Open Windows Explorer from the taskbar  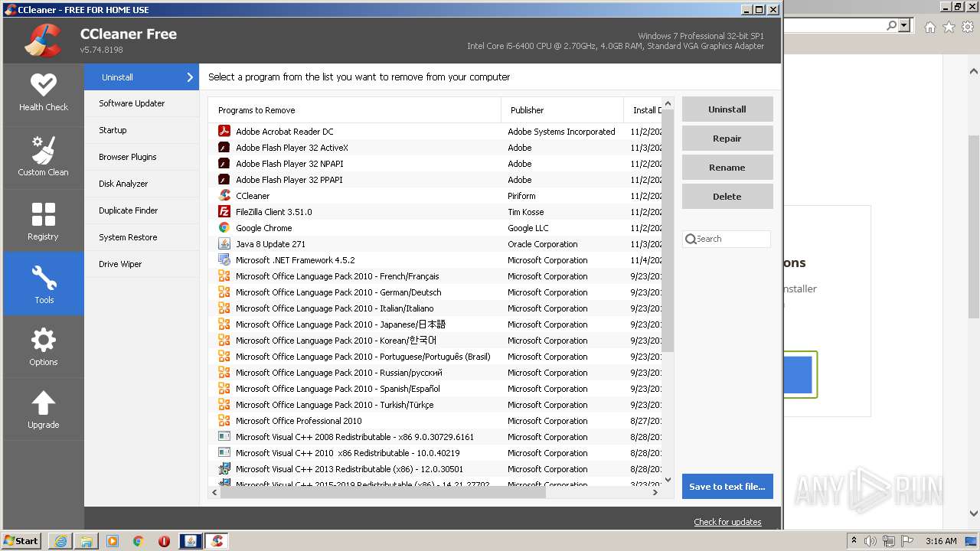[87, 541]
